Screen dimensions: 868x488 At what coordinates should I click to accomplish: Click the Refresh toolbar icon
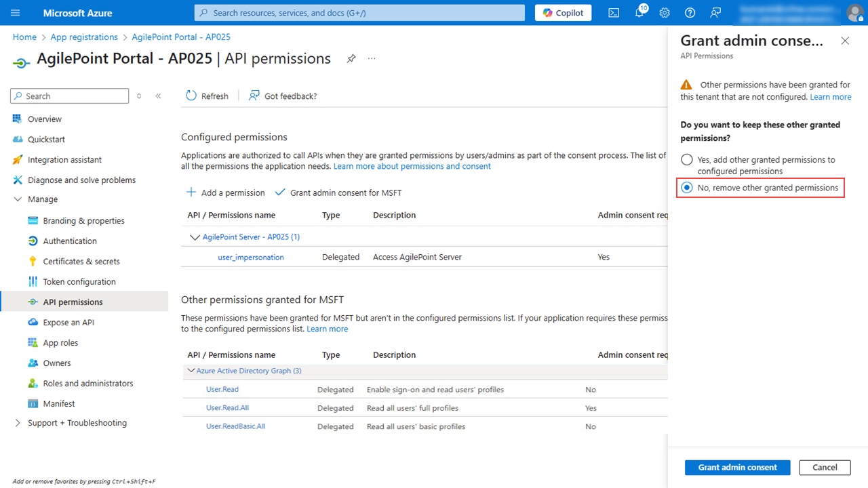(x=191, y=96)
